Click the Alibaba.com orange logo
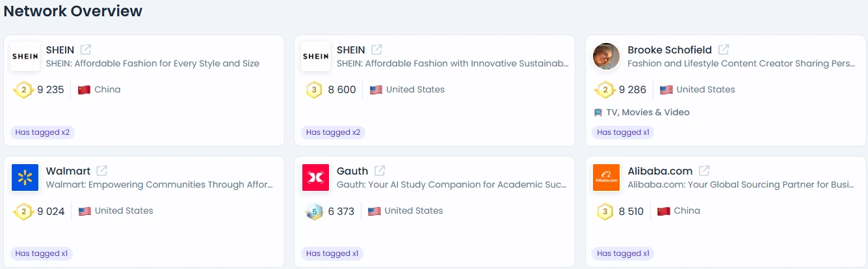Image resolution: width=868 pixels, height=269 pixels. click(607, 177)
